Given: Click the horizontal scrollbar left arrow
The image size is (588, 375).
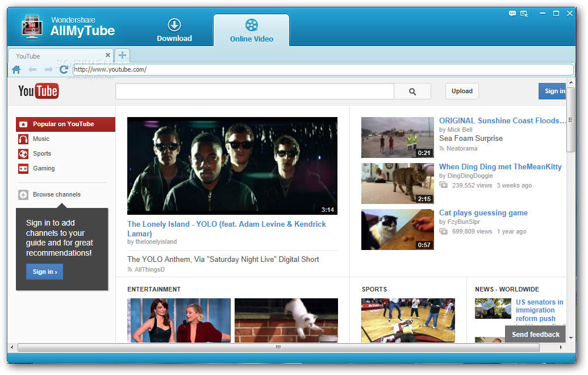Looking at the screenshot, I should click(x=12, y=348).
